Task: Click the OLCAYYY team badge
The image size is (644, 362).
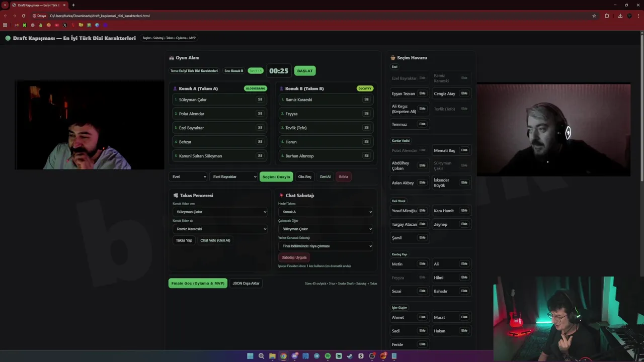Action: click(365, 88)
